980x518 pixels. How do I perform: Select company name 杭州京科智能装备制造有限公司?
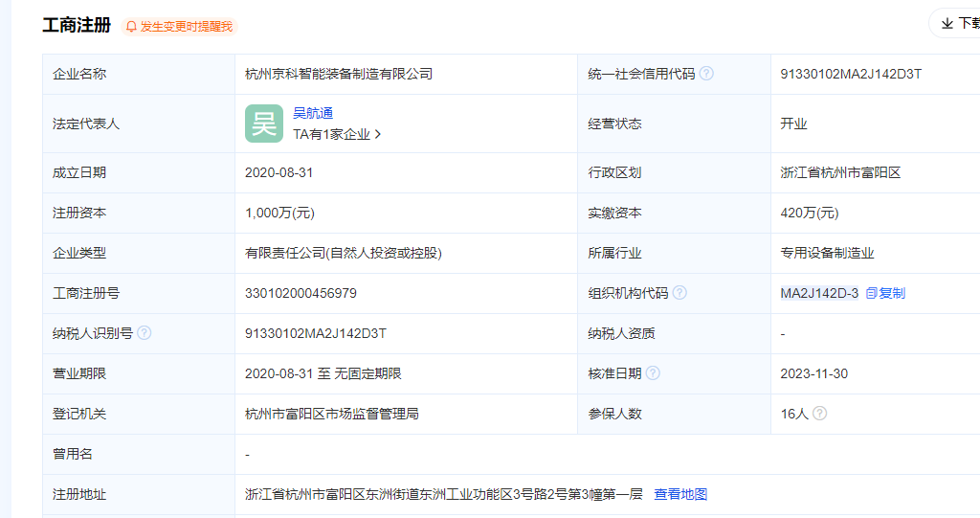[339, 74]
